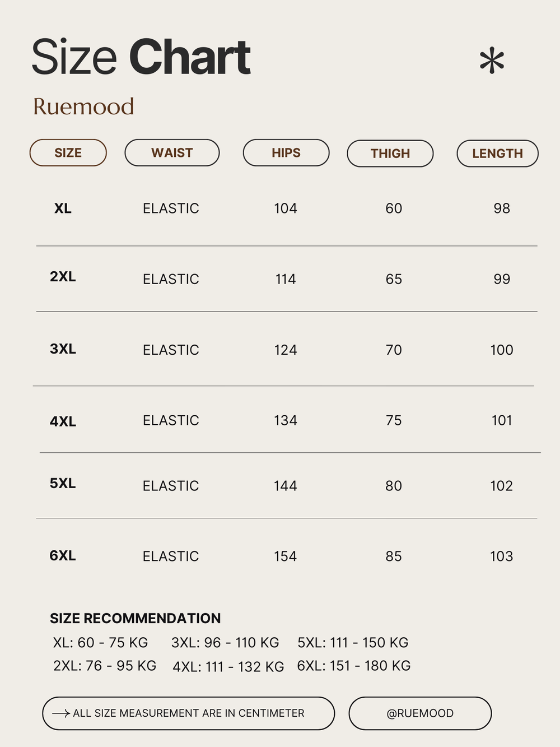The height and width of the screenshot is (747, 560).
Task: Select the XL size row label
Action: 63,208
